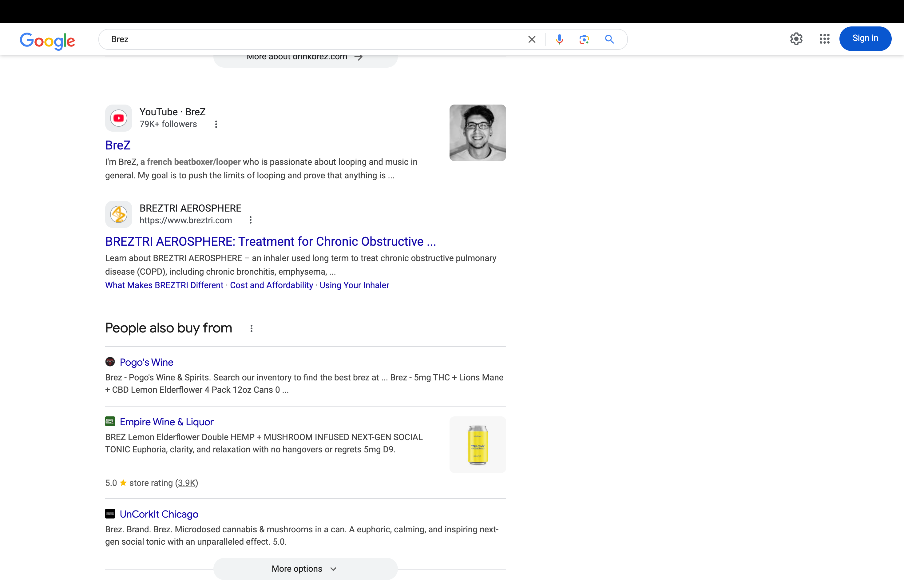
Task: Open the settings gear menu
Action: pyautogui.click(x=796, y=39)
